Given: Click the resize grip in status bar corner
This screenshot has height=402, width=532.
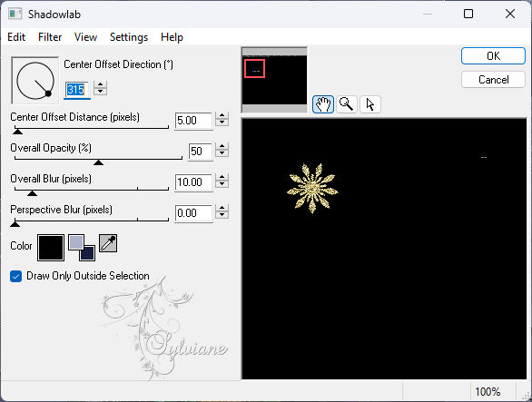Looking at the screenshot, I should (x=526, y=396).
